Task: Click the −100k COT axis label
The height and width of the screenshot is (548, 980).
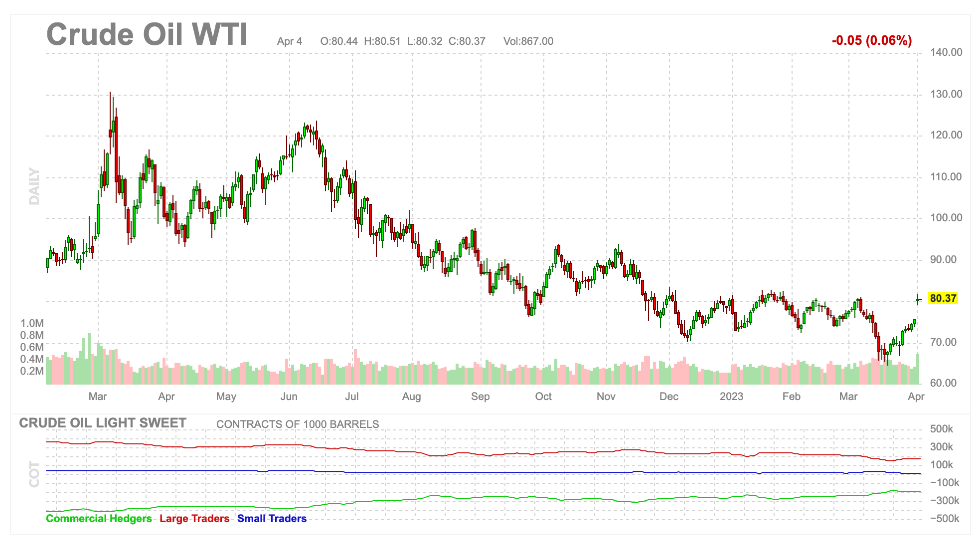Action: (x=945, y=483)
